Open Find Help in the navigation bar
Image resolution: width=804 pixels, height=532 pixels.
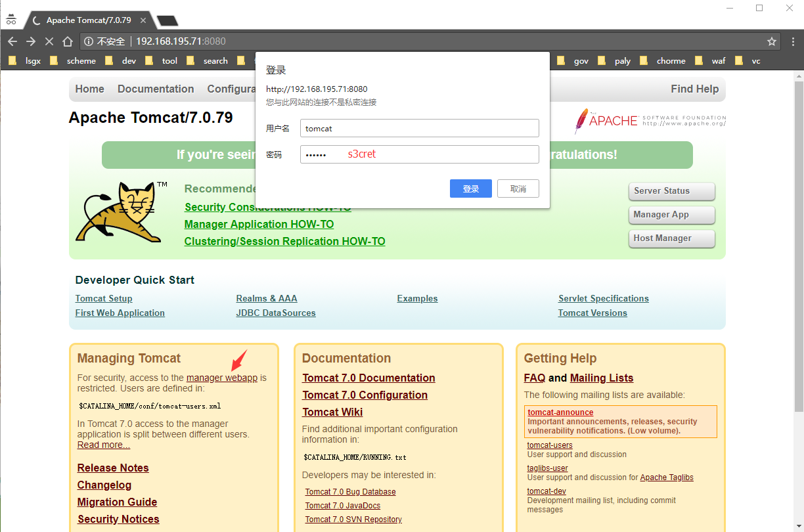[x=694, y=89]
